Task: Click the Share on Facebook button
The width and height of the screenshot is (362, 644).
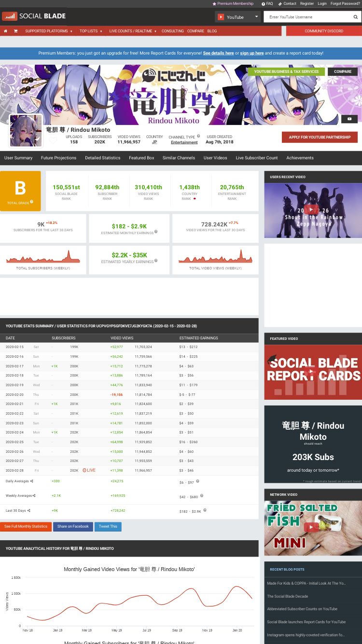Action: [x=73, y=527]
